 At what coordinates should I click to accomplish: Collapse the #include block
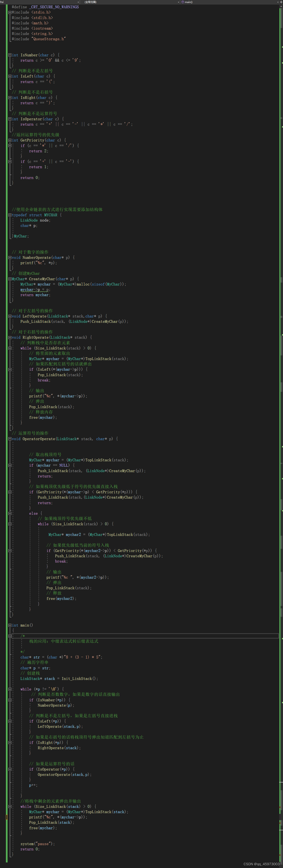click(10, 12)
